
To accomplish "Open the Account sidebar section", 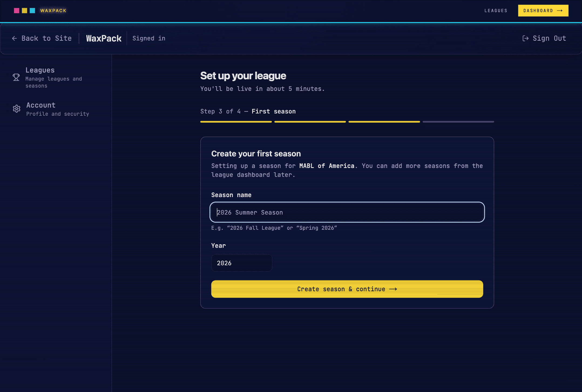I will (x=56, y=109).
